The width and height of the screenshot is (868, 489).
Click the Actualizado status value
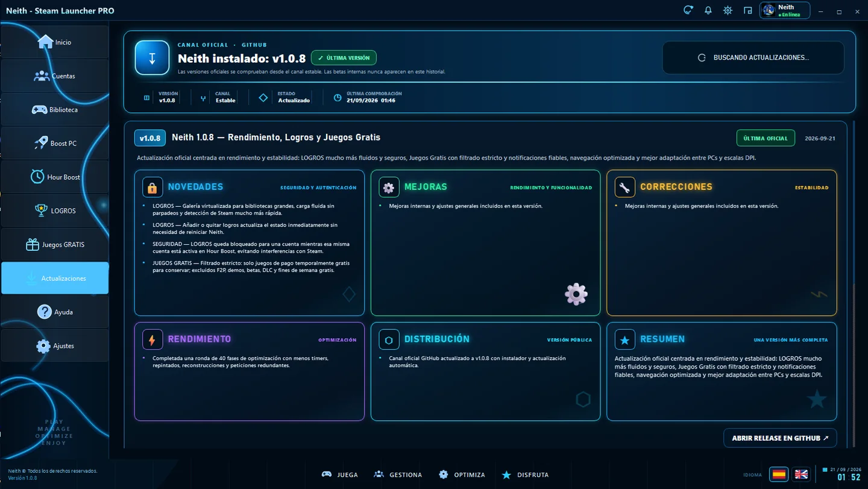pos(294,101)
